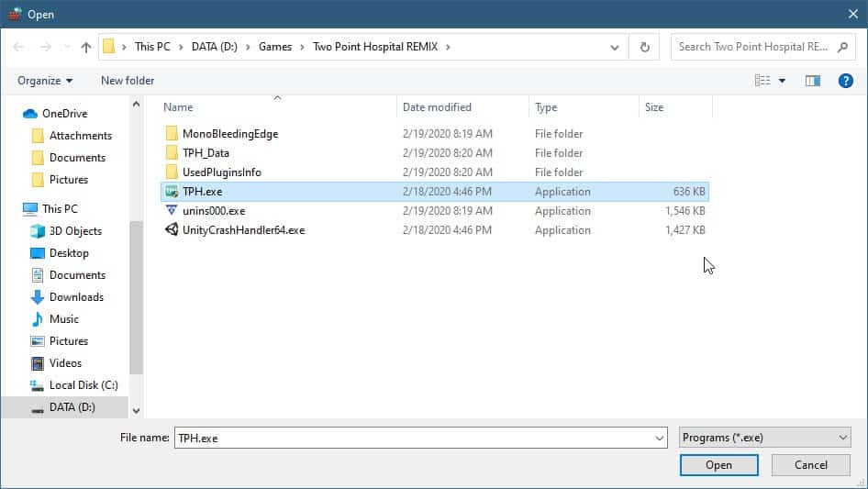The height and width of the screenshot is (489, 868).
Task: Expand the address bar history dropdown
Action: tap(614, 47)
